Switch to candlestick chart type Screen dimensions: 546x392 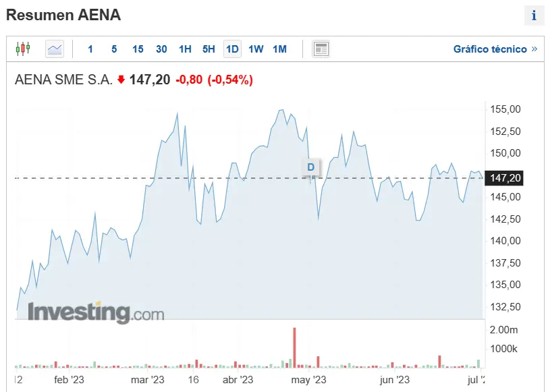(23, 49)
